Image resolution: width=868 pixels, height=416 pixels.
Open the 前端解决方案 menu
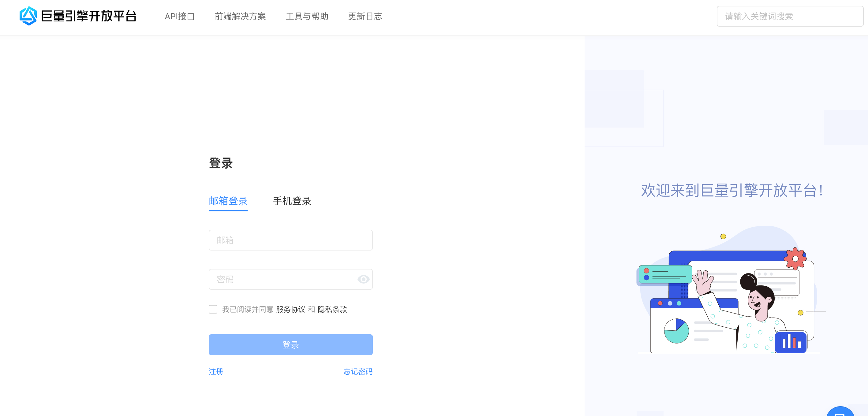click(240, 16)
